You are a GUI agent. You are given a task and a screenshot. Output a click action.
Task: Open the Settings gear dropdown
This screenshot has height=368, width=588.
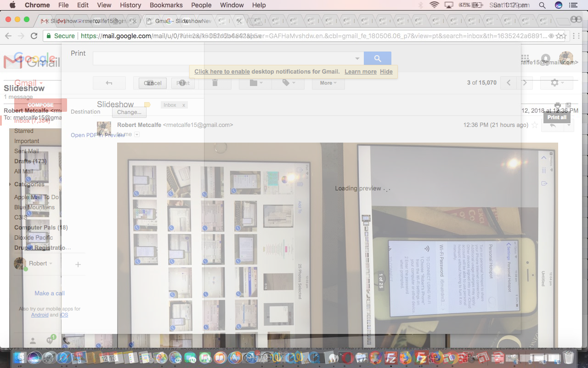[x=557, y=83]
